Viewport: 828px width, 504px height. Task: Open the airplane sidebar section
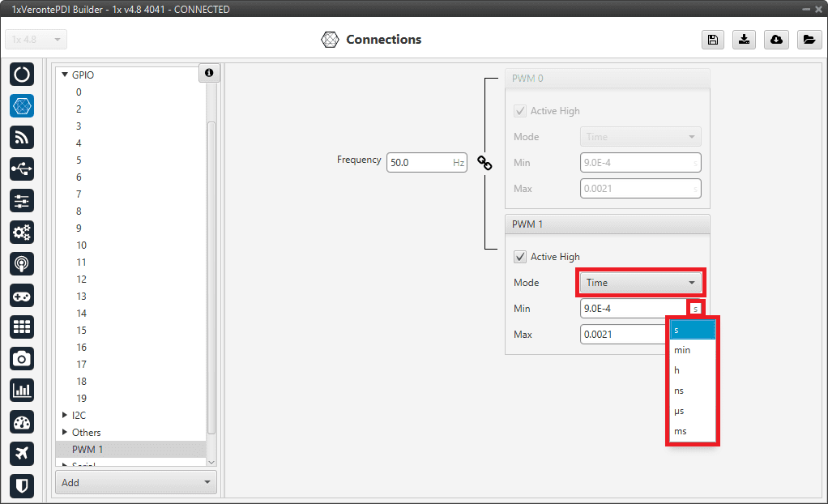22,454
